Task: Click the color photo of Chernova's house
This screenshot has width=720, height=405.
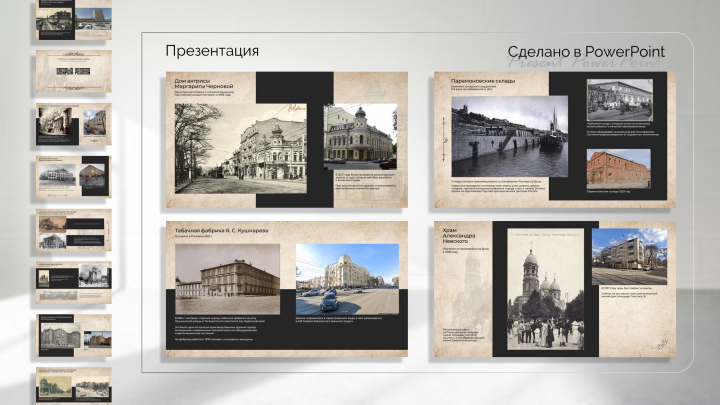Action: tap(360, 137)
